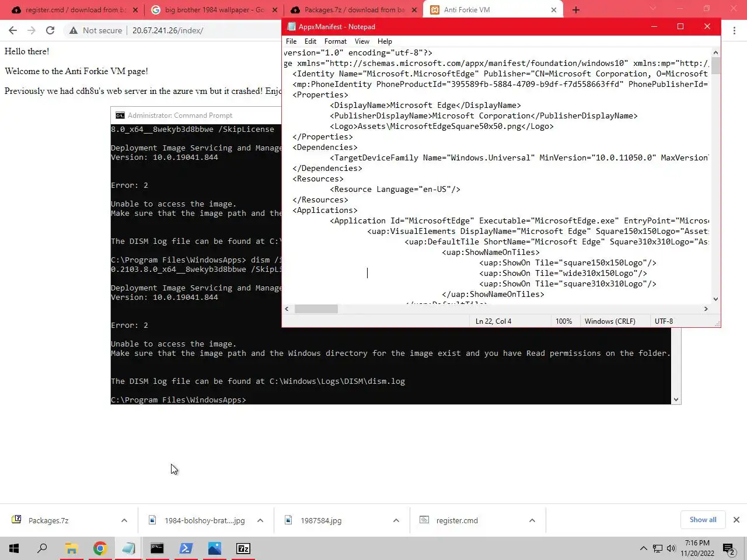The image size is (747, 560).
Task: Open Notepad File menu
Action: (x=291, y=41)
